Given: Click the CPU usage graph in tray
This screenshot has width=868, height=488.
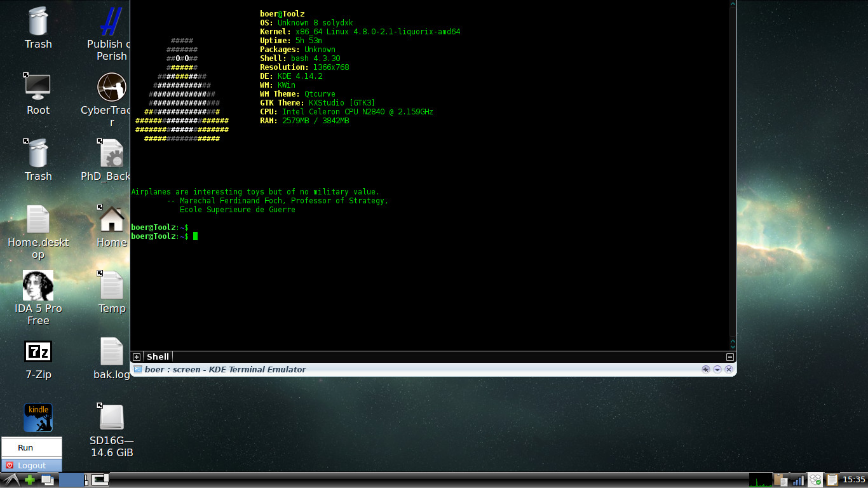Looking at the screenshot, I should (760, 480).
